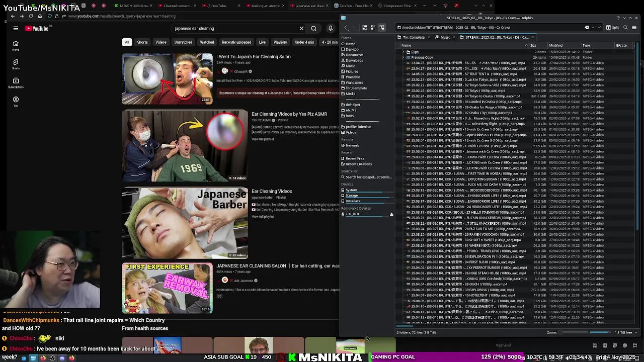The image size is (644, 362).
Task: Clear the YouTube search box text
Action: point(301,29)
